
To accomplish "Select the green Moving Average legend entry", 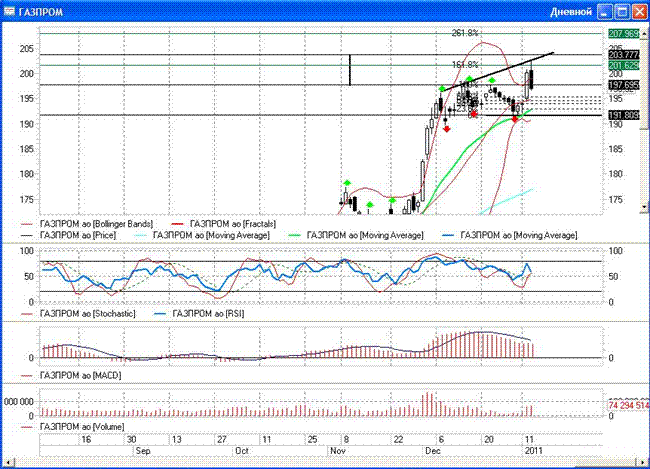I will 356,235.
